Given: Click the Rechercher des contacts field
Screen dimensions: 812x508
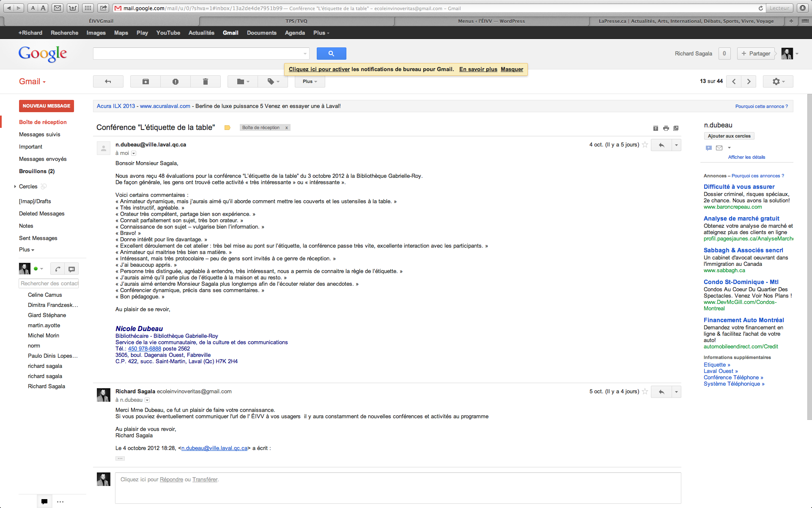Looking at the screenshot, I should pos(49,283).
